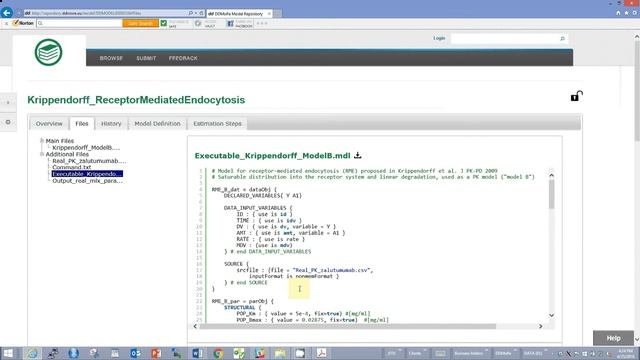Click the browser forward arrow
This screenshot has width=640, height=360.
[18, 13]
